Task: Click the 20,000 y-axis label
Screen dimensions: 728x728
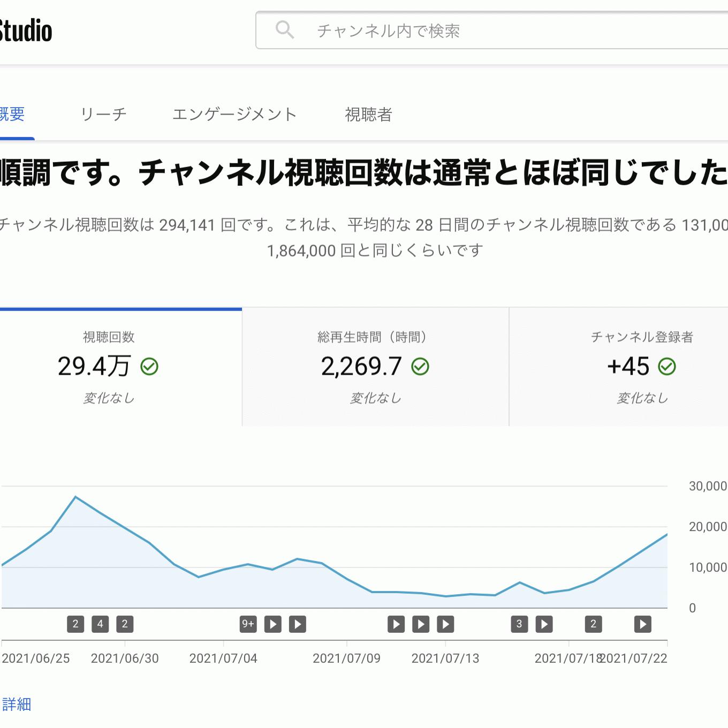Action: 708,527
